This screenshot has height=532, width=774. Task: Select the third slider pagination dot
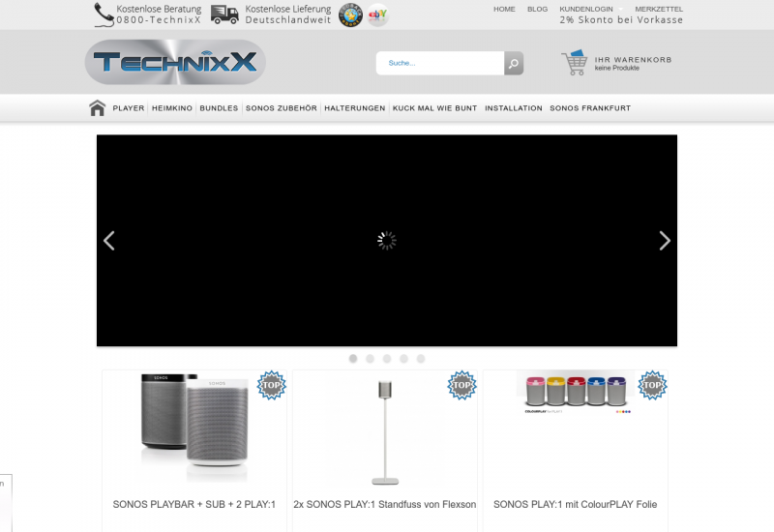(x=387, y=359)
